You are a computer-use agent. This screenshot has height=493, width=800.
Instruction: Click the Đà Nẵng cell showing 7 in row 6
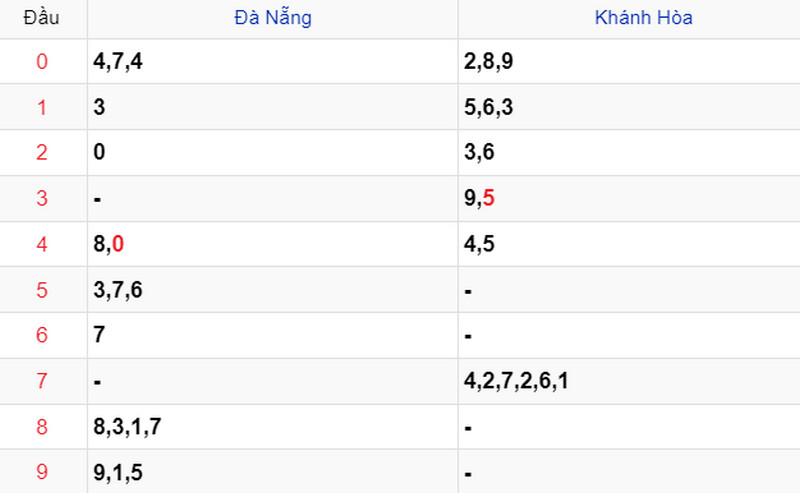(273, 335)
